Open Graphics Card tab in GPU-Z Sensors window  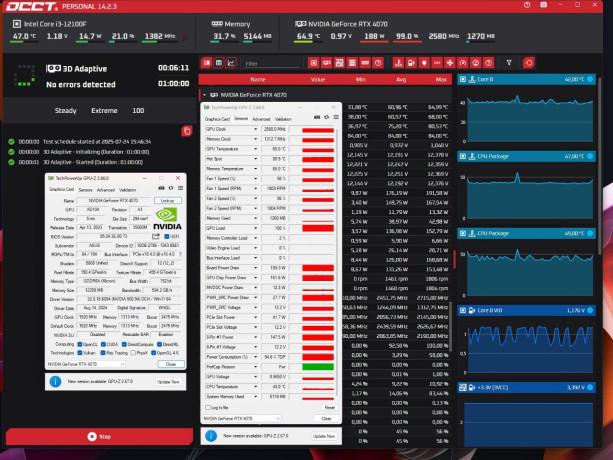[x=217, y=119]
